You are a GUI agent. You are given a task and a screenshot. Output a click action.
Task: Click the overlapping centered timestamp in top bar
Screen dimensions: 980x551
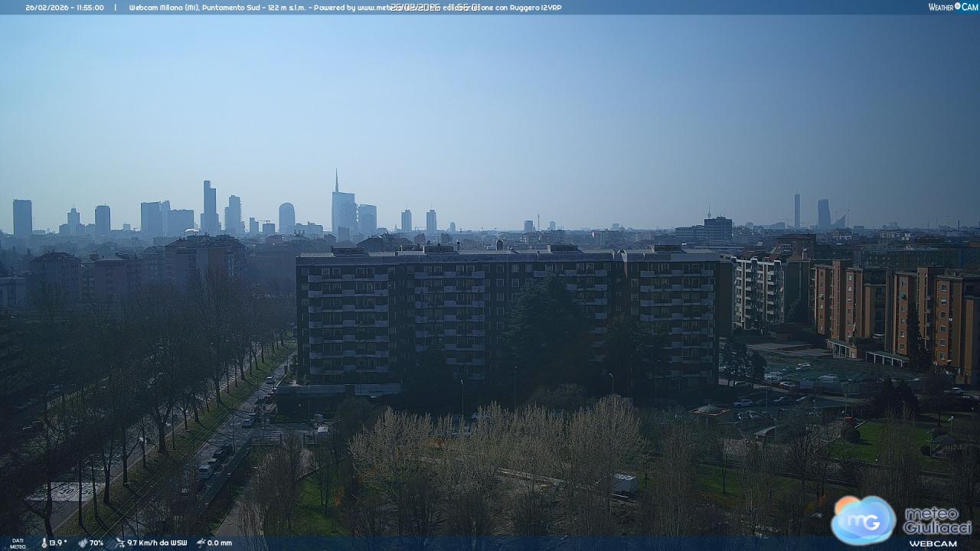(x=435, y=8)
